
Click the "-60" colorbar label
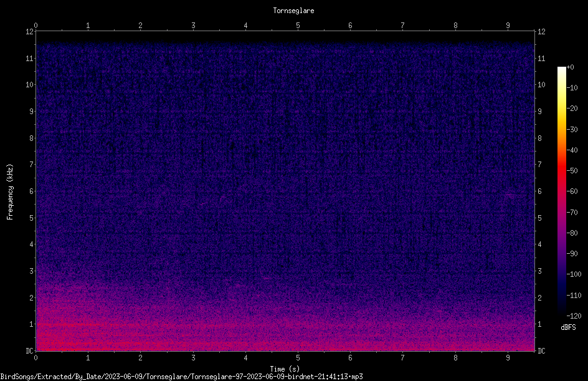(x=572, y=191)
